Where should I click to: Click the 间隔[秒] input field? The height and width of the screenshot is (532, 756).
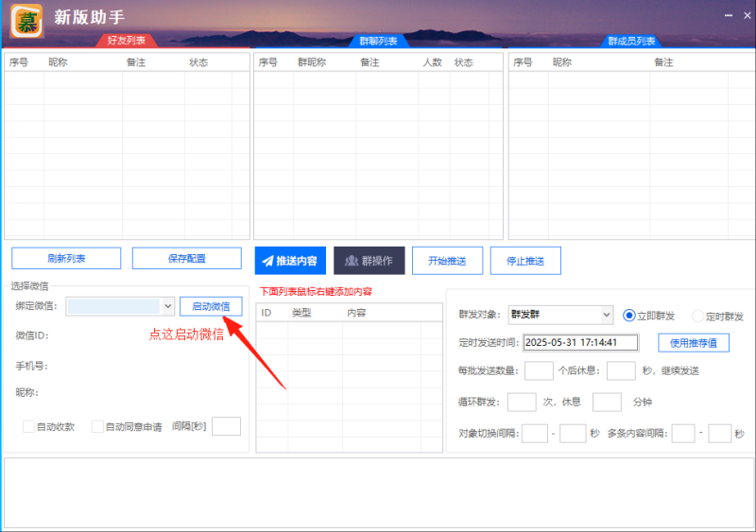click(x=226, y=426)
